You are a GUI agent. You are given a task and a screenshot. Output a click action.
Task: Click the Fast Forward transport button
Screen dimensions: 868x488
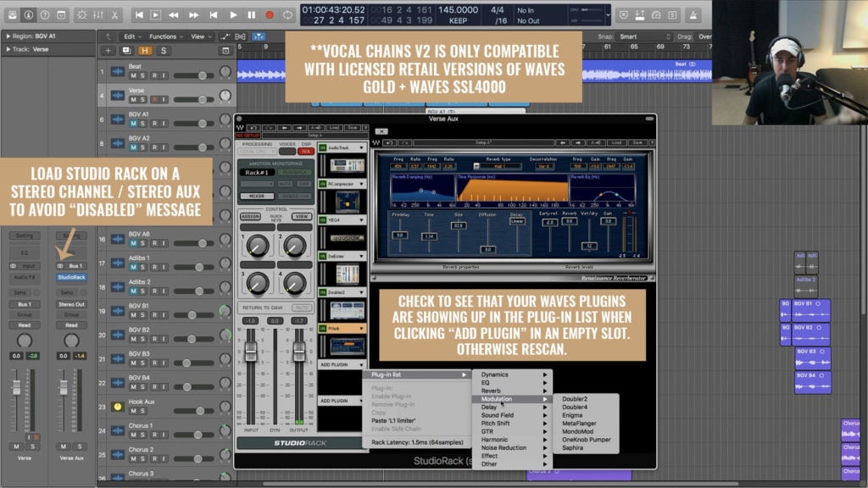[193, 15]
